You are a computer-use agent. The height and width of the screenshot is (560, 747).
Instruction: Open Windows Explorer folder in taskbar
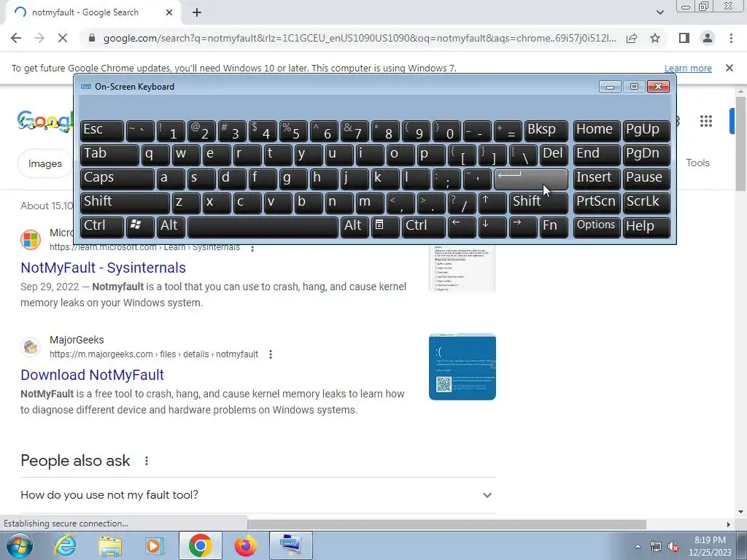[110, 545]
